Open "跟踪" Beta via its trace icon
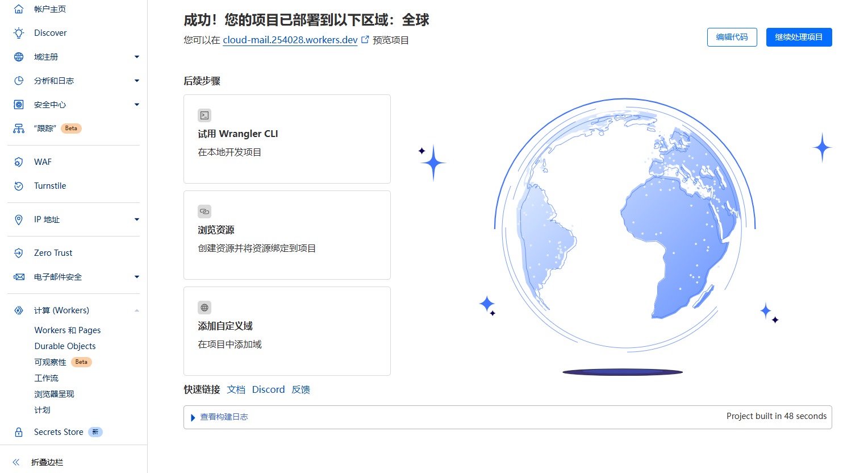 [19, 128]
